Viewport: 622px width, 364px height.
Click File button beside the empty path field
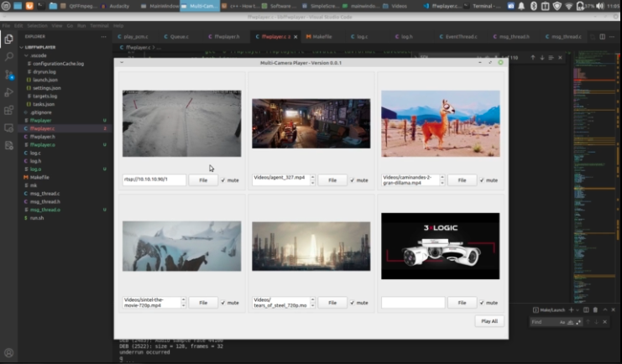point(463,303)
